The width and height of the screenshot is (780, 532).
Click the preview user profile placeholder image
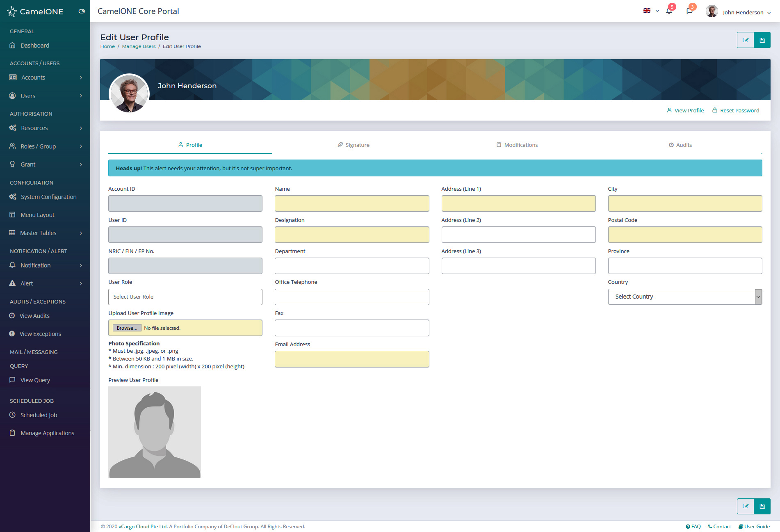tap(155, 432)
